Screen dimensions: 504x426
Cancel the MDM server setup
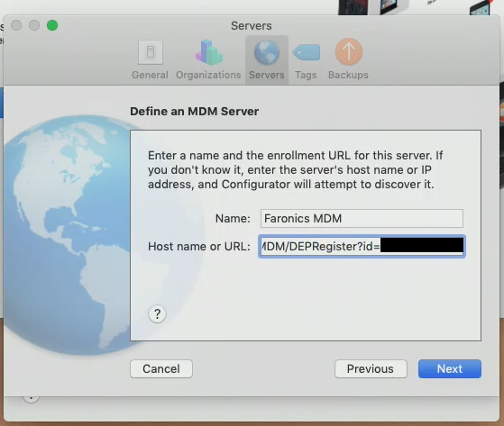point(161,369)
